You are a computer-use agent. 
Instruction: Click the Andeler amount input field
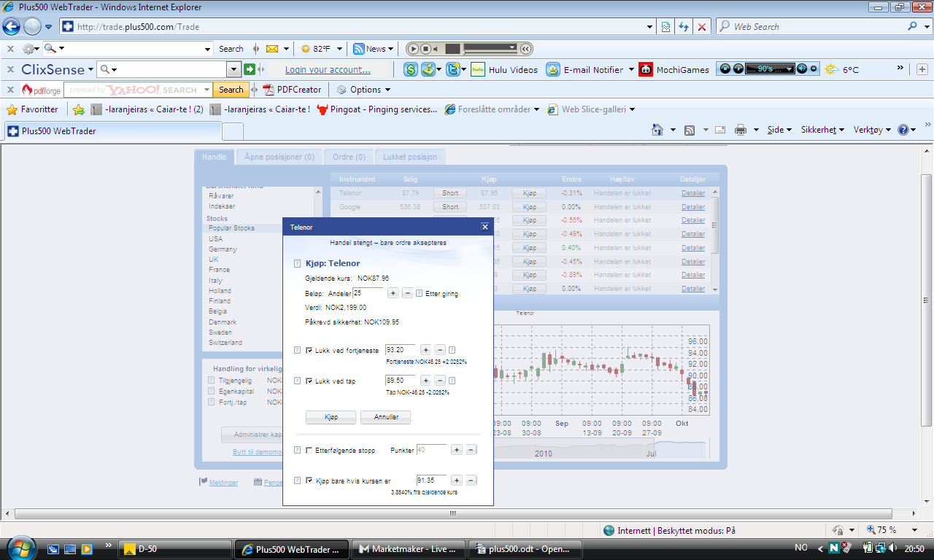368,292
